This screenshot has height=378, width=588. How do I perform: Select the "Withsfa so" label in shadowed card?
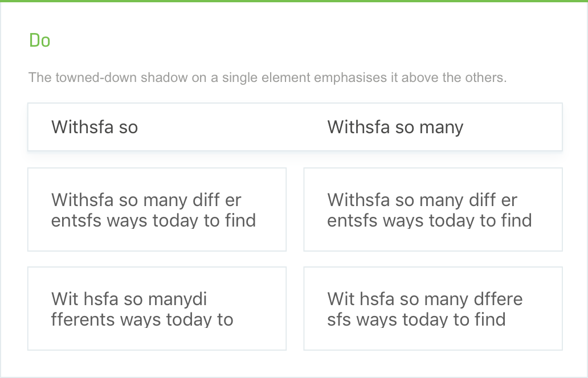[95, 127]
